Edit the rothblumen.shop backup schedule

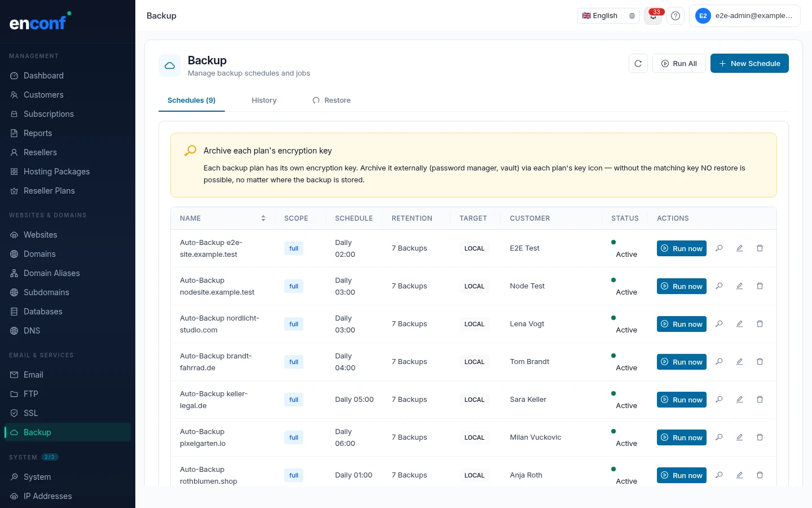[x=739, y=475]
